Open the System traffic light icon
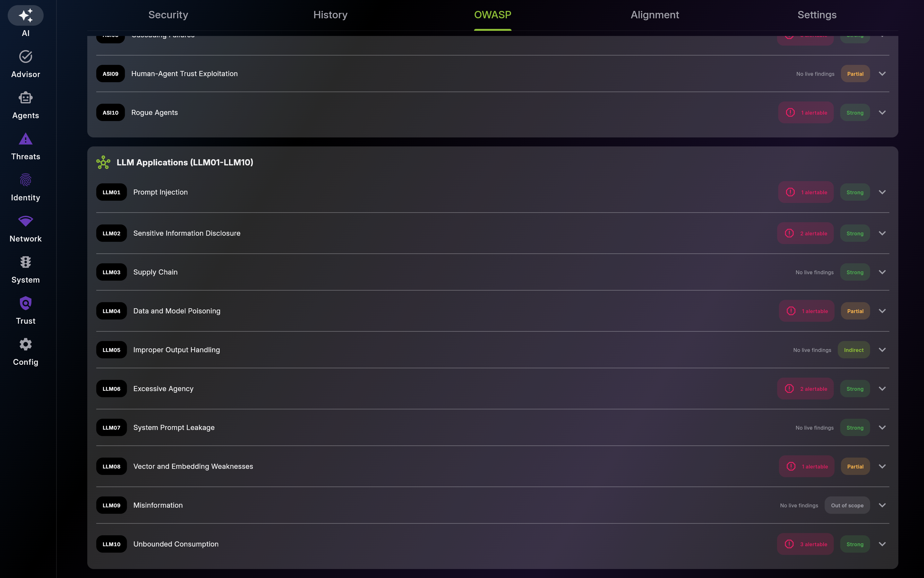 [26, 262]
